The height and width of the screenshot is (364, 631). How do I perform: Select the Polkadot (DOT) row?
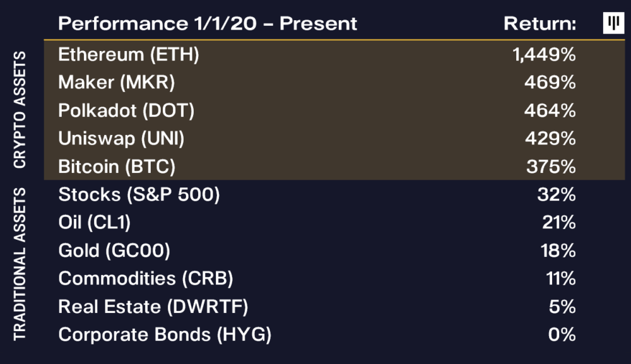pos(334,110)
